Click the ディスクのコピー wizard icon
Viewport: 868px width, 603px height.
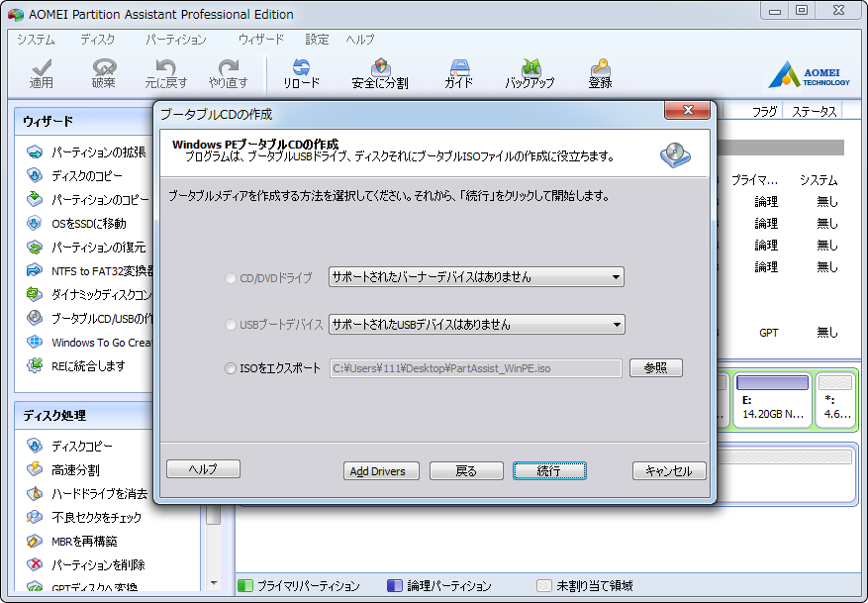pos(35,175)
